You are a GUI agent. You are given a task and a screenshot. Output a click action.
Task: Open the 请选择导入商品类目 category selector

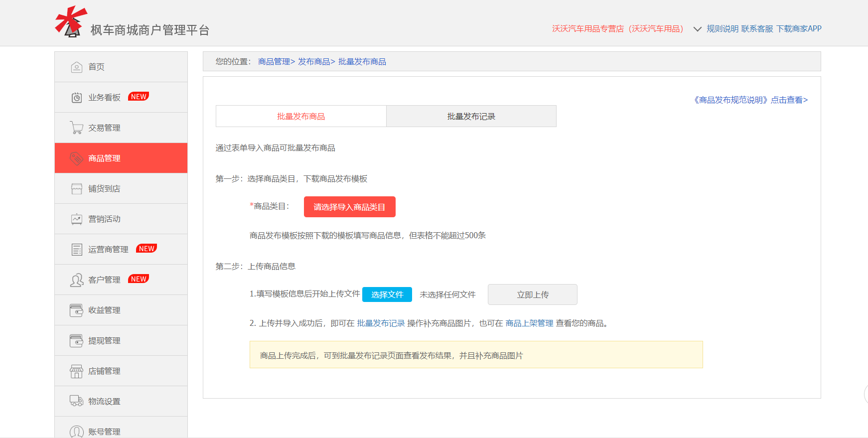pos(349,207)
